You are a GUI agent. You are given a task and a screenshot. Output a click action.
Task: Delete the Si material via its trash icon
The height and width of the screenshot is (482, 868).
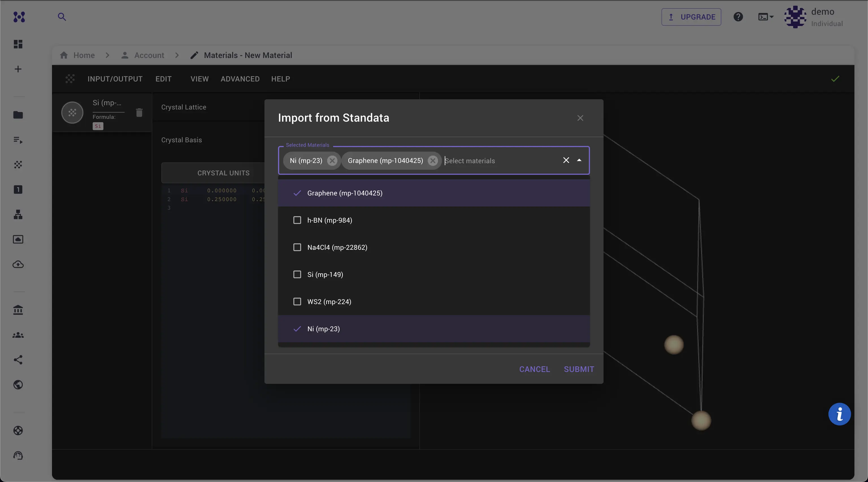139,112
